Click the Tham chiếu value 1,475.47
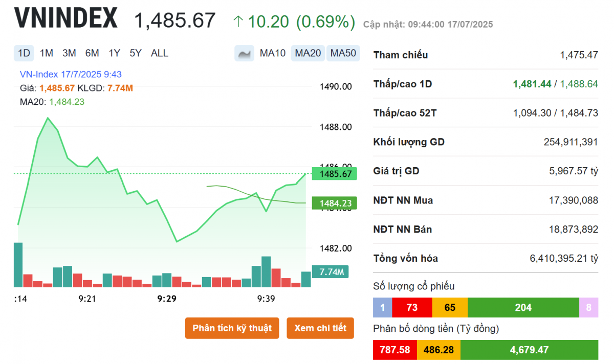Viewport: 614px width, 364px height. click(579, 55)
